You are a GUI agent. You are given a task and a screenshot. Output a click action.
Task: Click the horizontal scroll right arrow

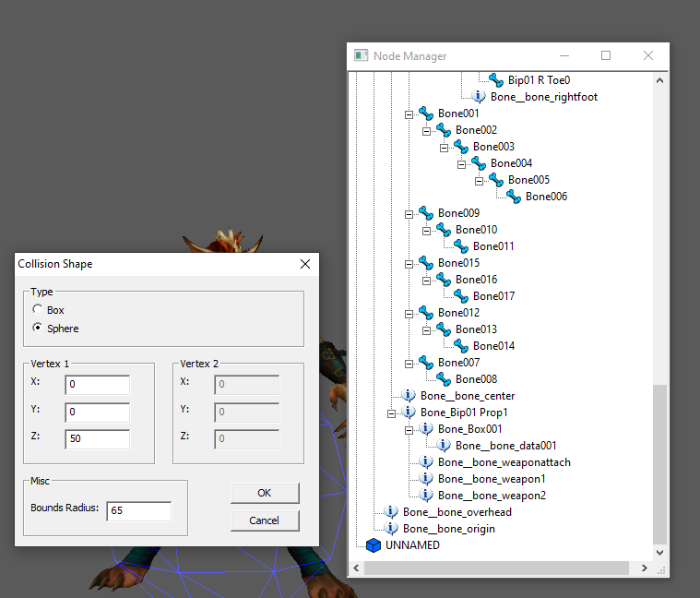tap(644, 568)
